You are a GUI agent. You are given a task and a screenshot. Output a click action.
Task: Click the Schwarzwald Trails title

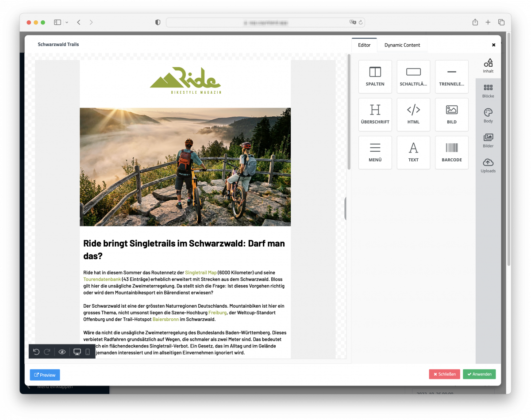pyautogui.click(x=58, y=44)
